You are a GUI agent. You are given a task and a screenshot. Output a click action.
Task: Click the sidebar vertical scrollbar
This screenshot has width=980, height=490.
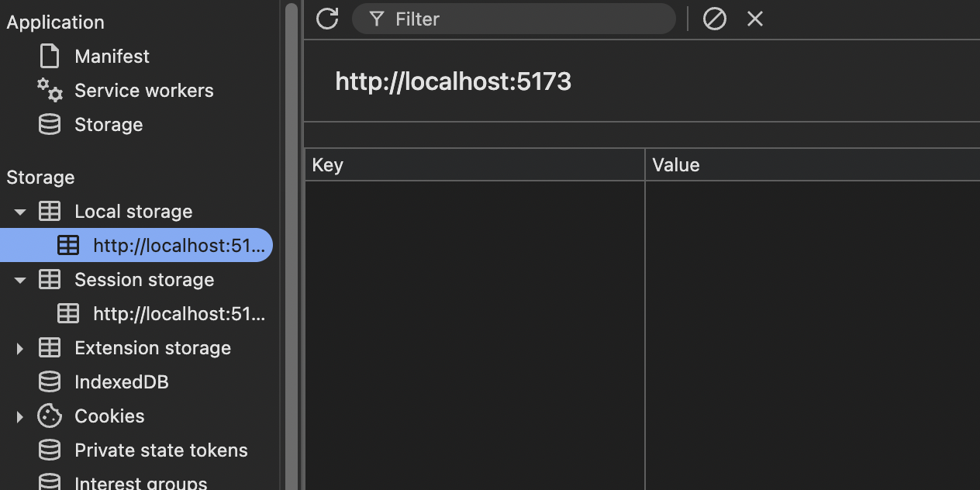[292, 233]
